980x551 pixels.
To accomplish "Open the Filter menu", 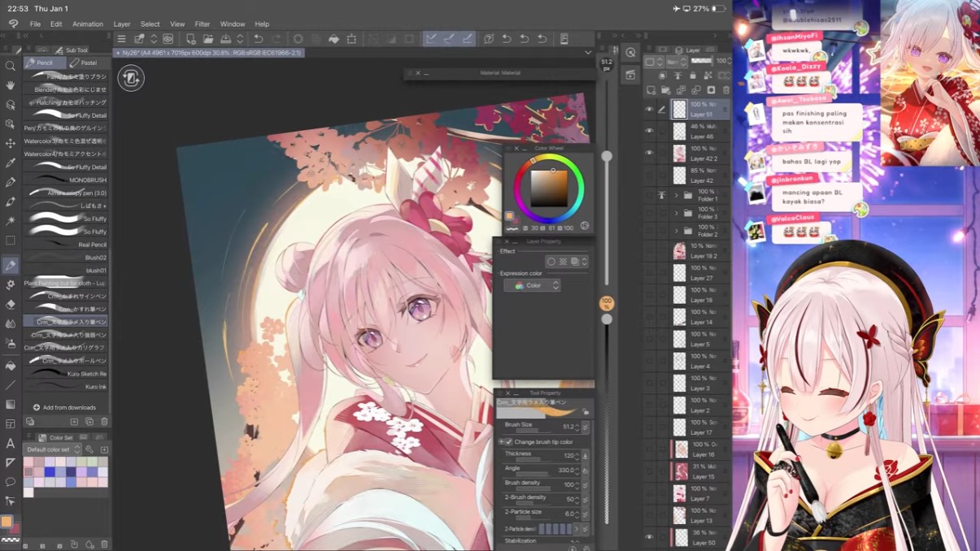I will point(202,24).
